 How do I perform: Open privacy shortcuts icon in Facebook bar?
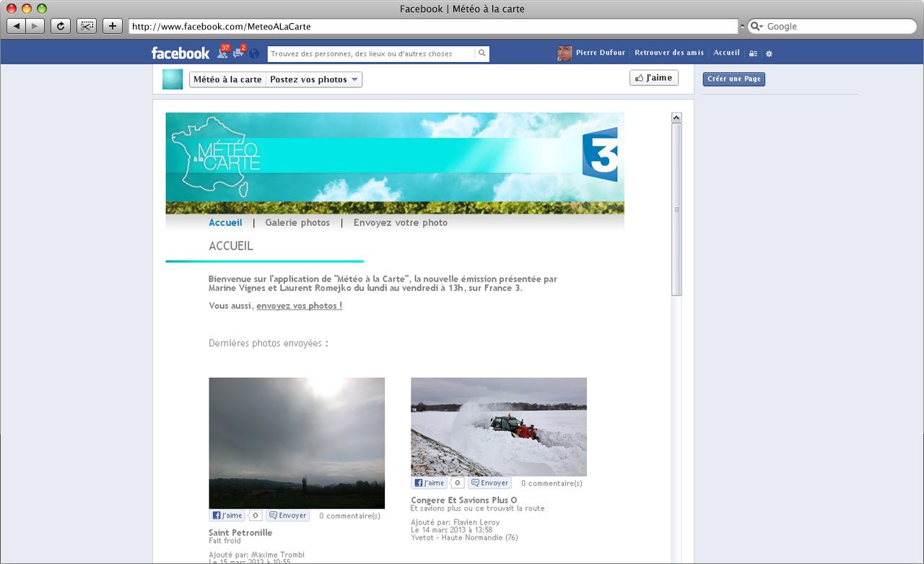point(753,53)
